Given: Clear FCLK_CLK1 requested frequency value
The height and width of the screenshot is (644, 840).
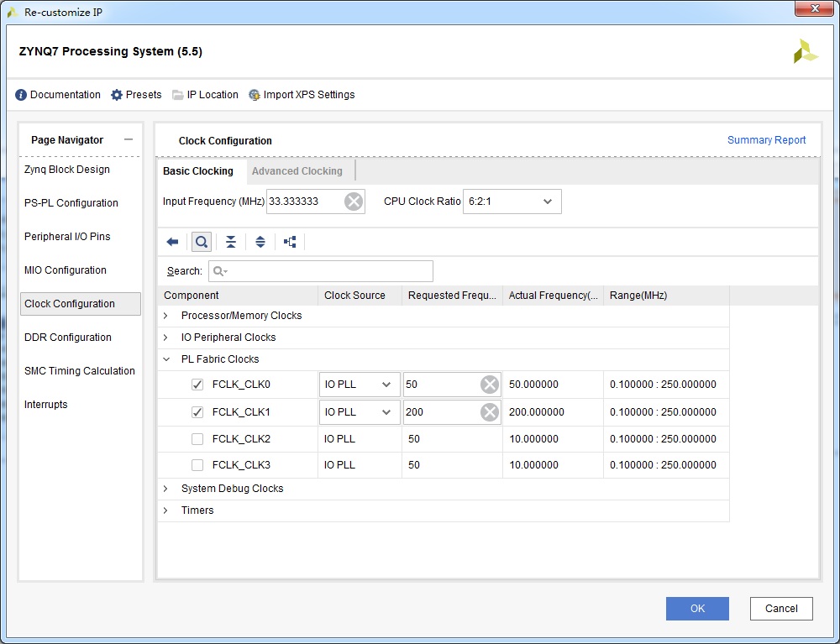Looking at the screenshot, I should coord(490,412).
